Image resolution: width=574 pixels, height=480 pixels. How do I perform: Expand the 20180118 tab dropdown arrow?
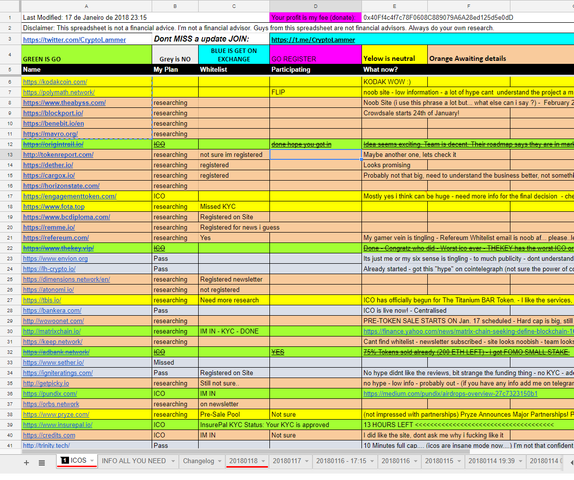(263, 461)
